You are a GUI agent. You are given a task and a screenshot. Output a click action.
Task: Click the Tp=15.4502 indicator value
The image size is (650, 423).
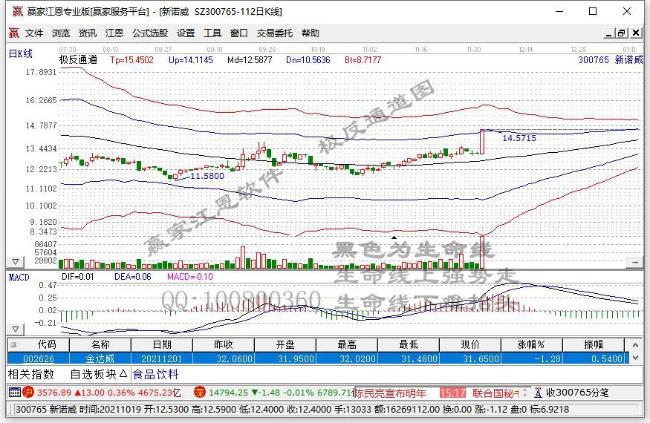point(132,60)
